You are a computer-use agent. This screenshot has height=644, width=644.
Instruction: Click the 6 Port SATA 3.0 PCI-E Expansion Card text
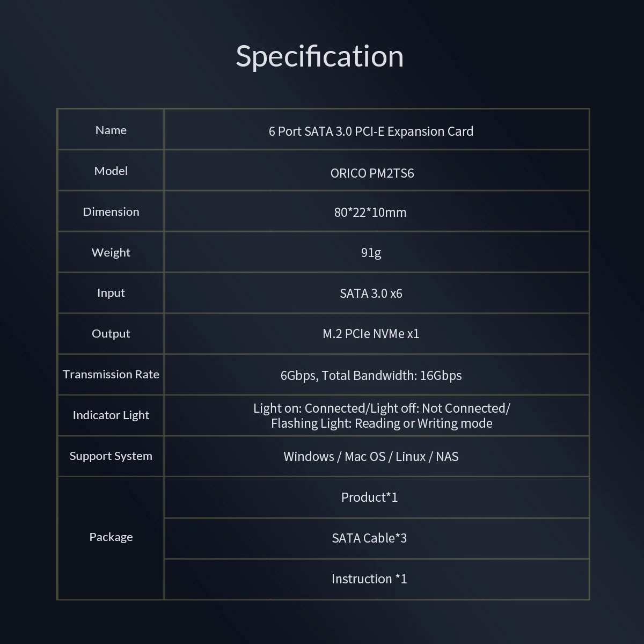pyautogui.click(x=371, y=131)
